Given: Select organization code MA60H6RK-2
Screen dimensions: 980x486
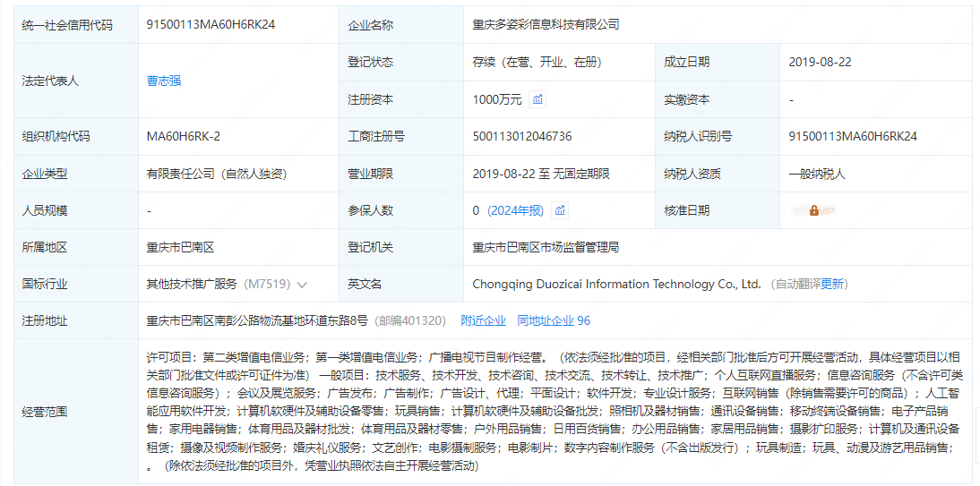Looking at the screenshot, I should [x=183, y=137].
